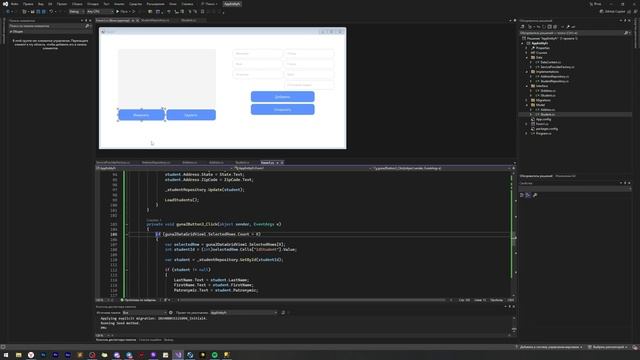Click Select repository in the status bar

(x=608, y=347)
